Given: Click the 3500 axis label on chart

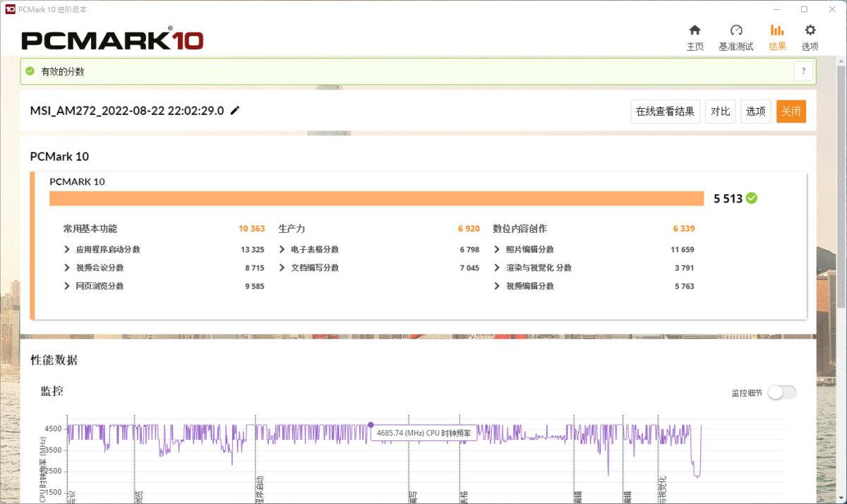Looking at the screenshot, I should 53,450.
